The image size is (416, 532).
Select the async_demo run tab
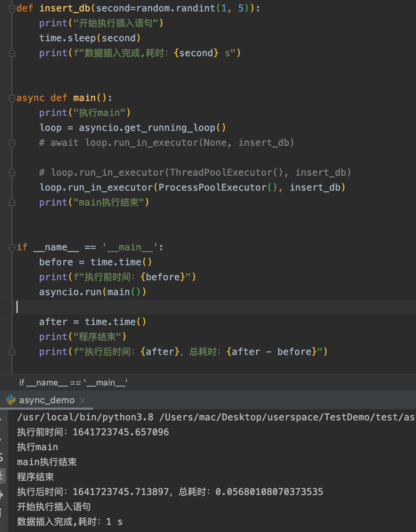(x=47, y=400)
